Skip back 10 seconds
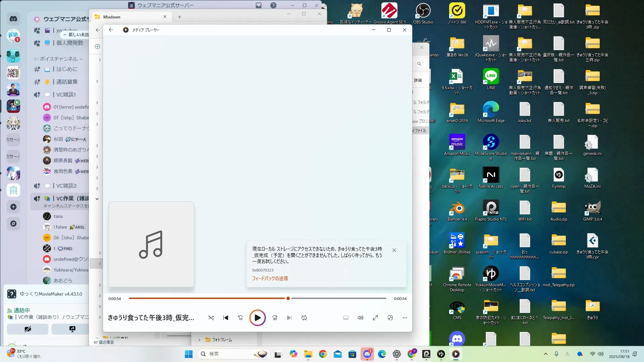Viewport: 644px width, 362px height. point(240,318)
